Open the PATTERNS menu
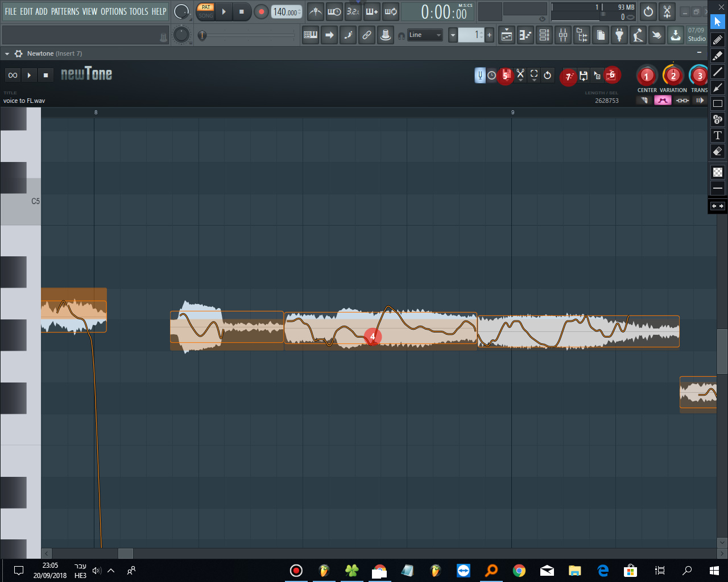The image size is (728, 582). (65, 11)
